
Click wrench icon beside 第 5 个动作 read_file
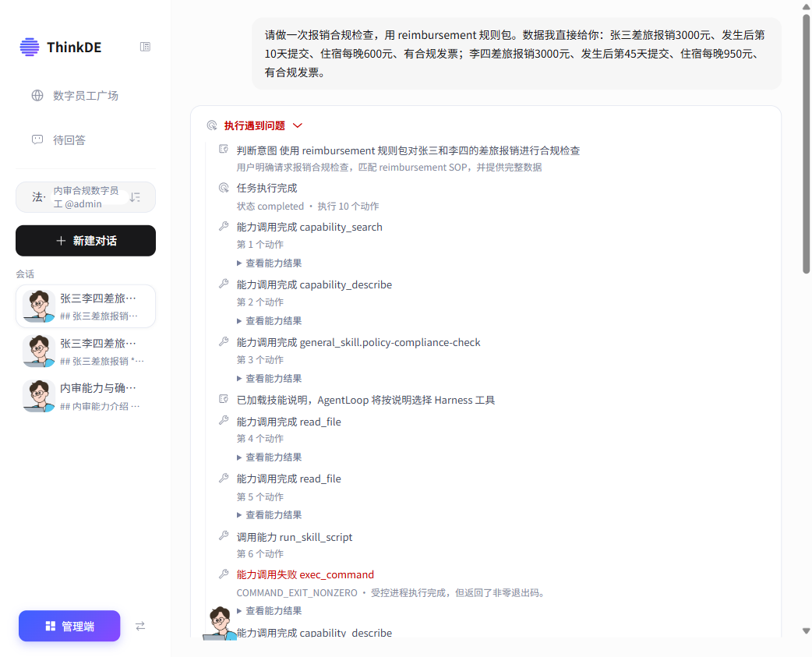224,478
